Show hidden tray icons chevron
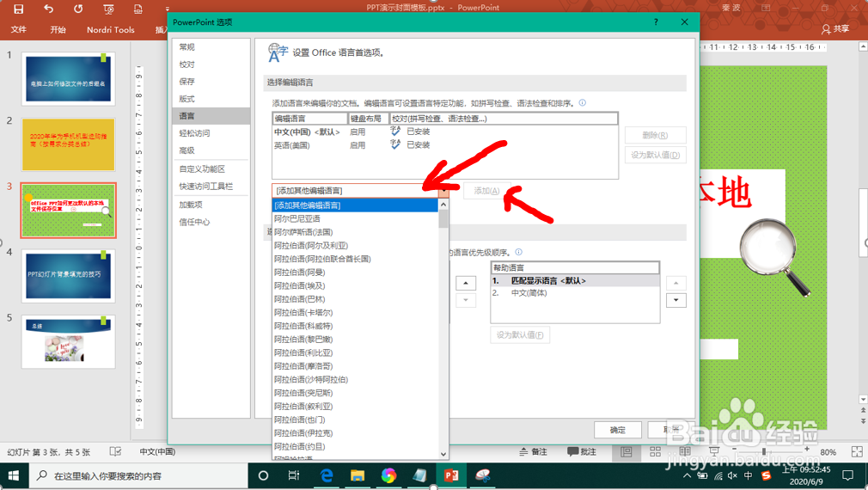Screen dimensions: 868x490 coord(687,475)
